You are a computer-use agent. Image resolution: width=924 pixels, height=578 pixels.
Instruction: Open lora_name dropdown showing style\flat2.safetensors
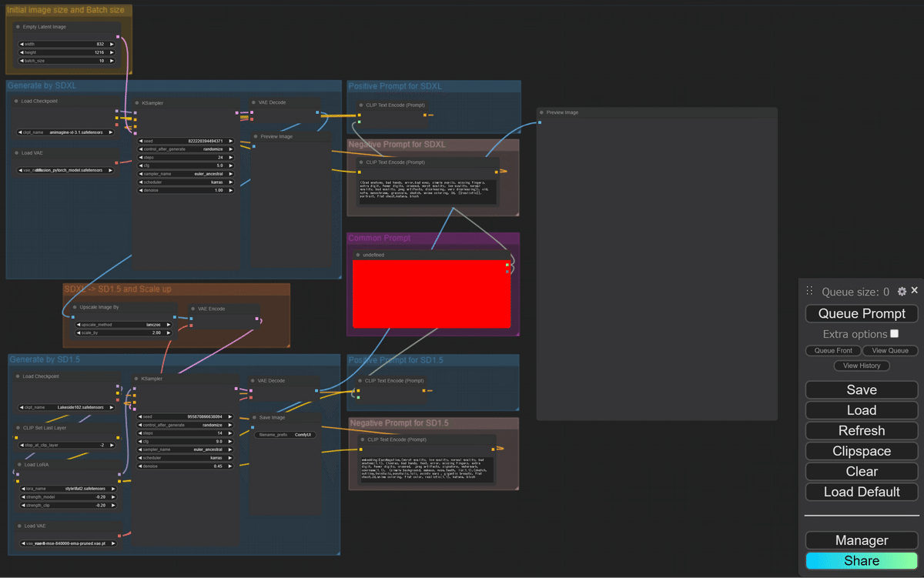pos(67,489)
